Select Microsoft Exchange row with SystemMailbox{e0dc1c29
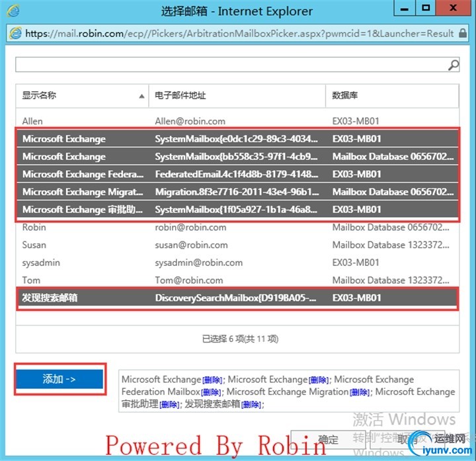The image size is (476, 461). pyautogui.click(x=237, y=139)
